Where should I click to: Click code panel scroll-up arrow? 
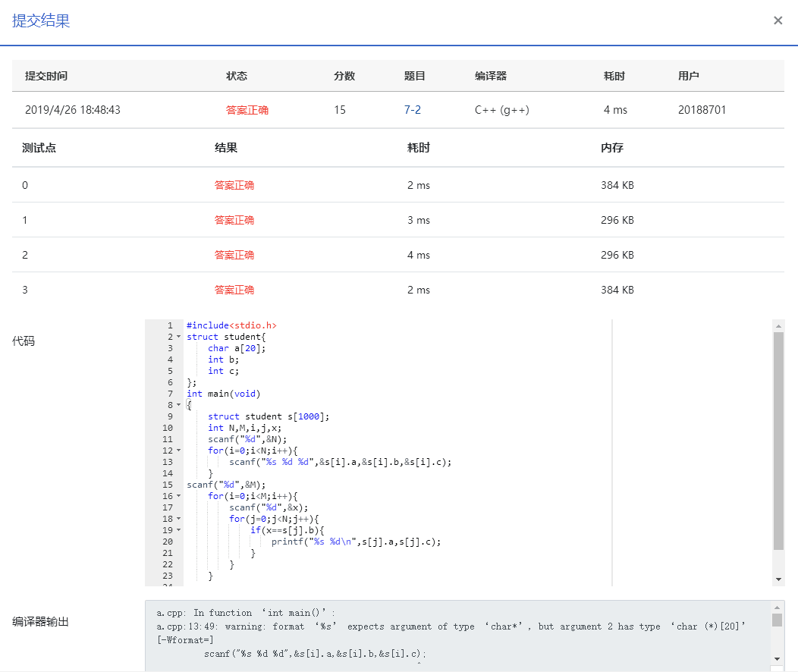click(x=778, y=325)
